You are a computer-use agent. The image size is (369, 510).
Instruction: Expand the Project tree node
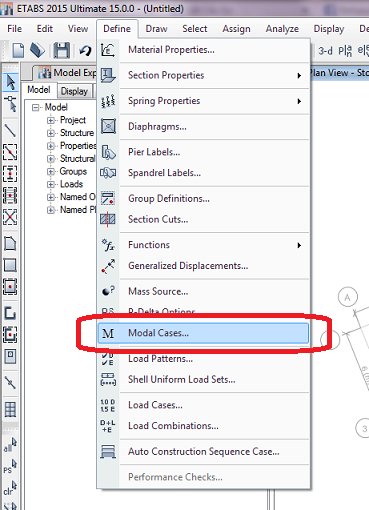click(50, 120)
